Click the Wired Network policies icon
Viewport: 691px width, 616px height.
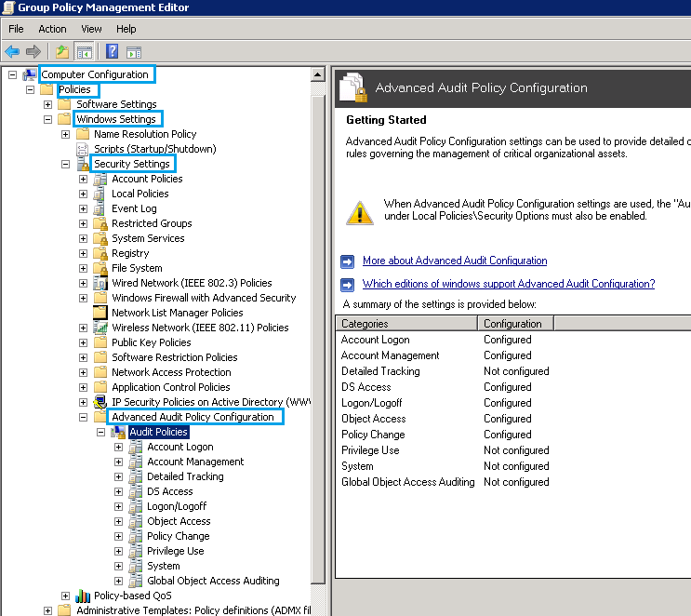[100, 283]
